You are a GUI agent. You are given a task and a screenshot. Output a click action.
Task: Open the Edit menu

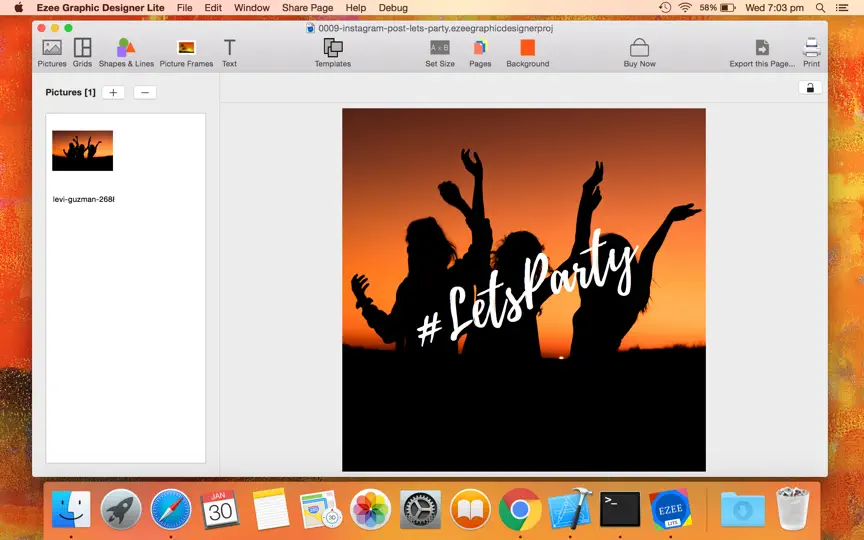(x=213, y=8)
